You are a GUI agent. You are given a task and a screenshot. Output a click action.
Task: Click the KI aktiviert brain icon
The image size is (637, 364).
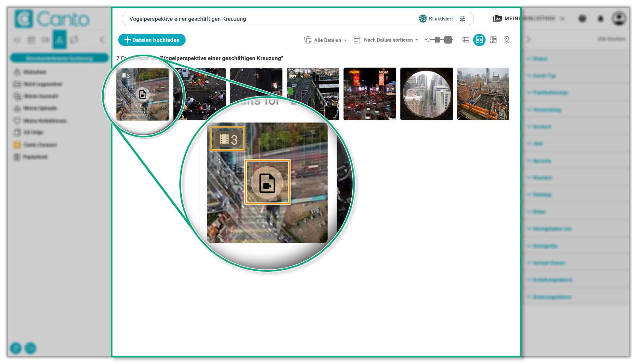pyautogui.click(x=422, y=19)
